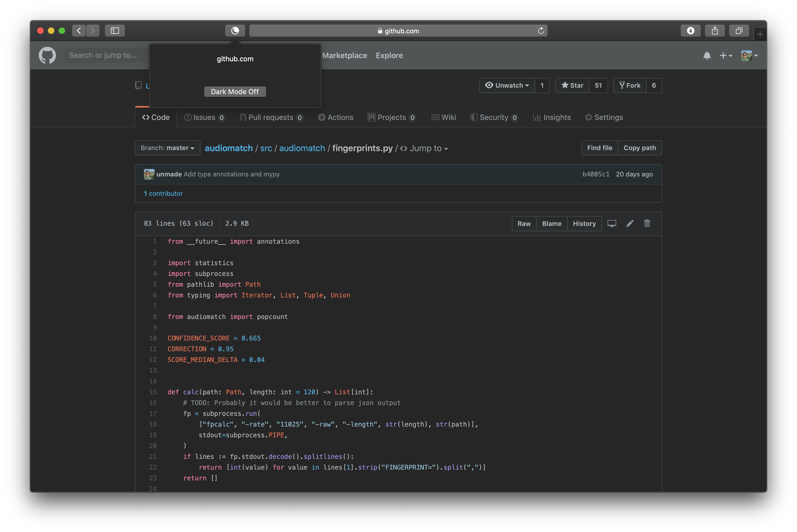The image size is (797, 532).
Task: Click the Blame button
Action: point(552,224)
